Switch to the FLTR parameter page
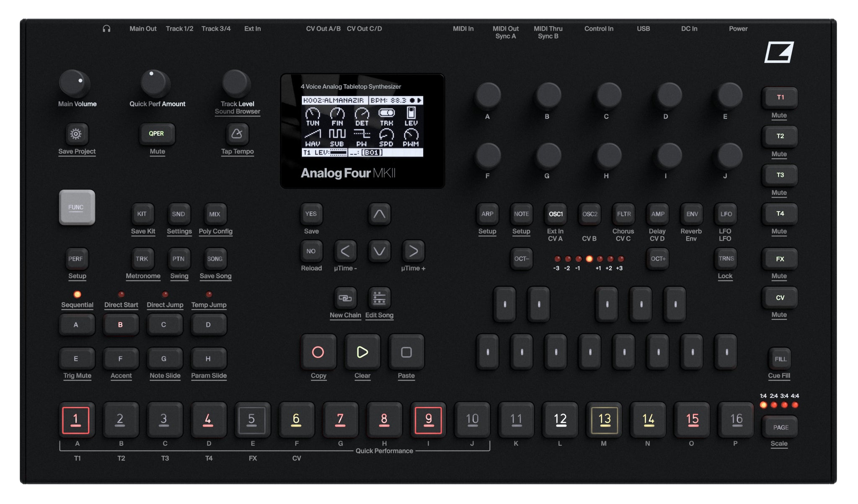This screenshot has width=858, height=504. pyautogui.click(x=623, y=214)
